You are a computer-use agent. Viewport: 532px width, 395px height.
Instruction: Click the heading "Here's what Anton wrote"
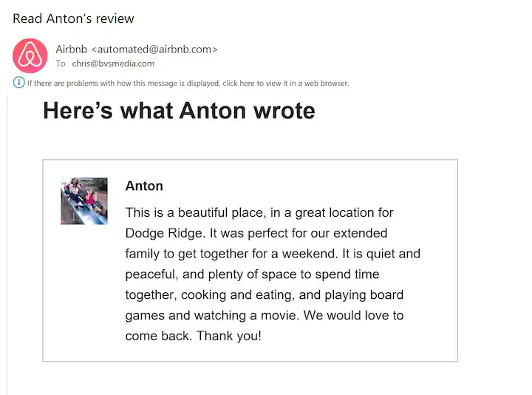click(x=179, y=111)
